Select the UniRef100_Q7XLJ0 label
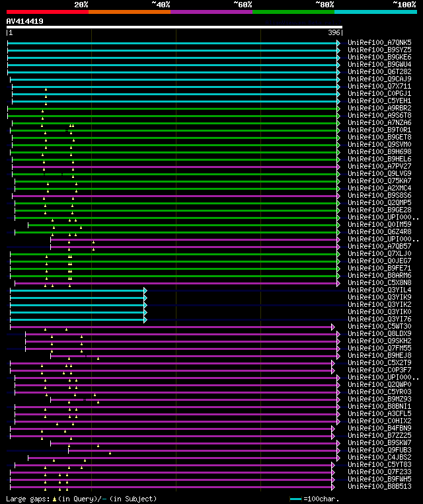This screenshot has height=504, width=423. coord(379,253)
